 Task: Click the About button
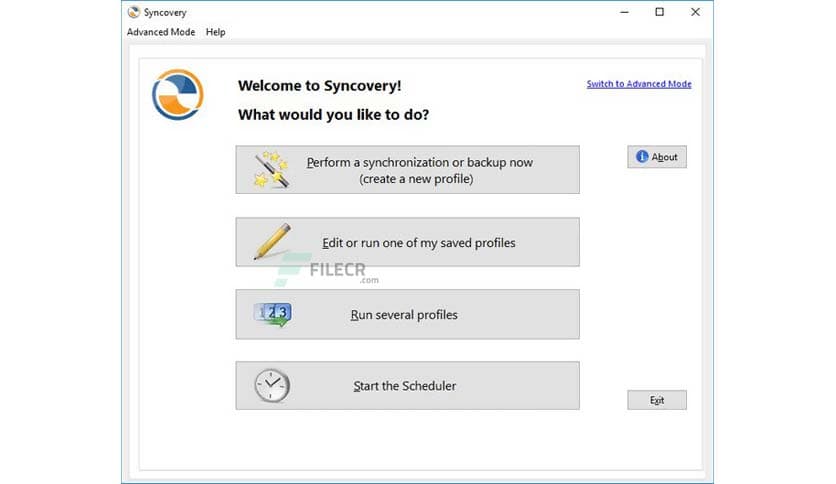click(x=657, y=157)
